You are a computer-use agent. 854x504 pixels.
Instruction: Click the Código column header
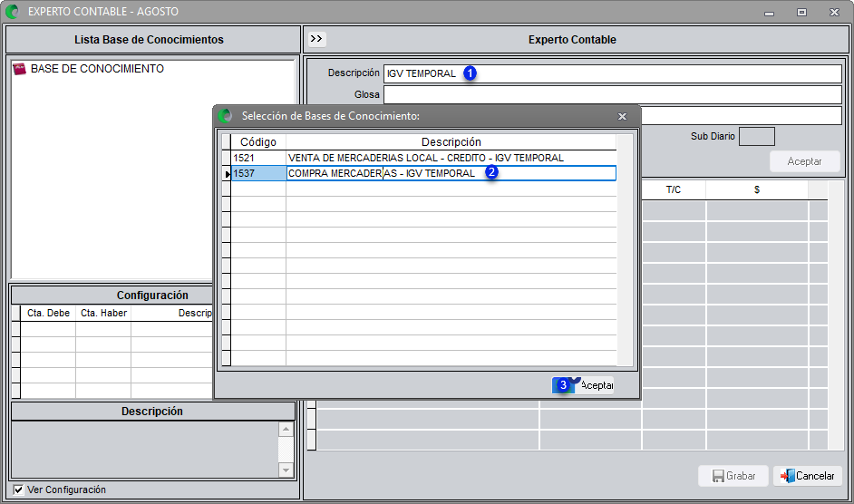click(x=258, y=142)
